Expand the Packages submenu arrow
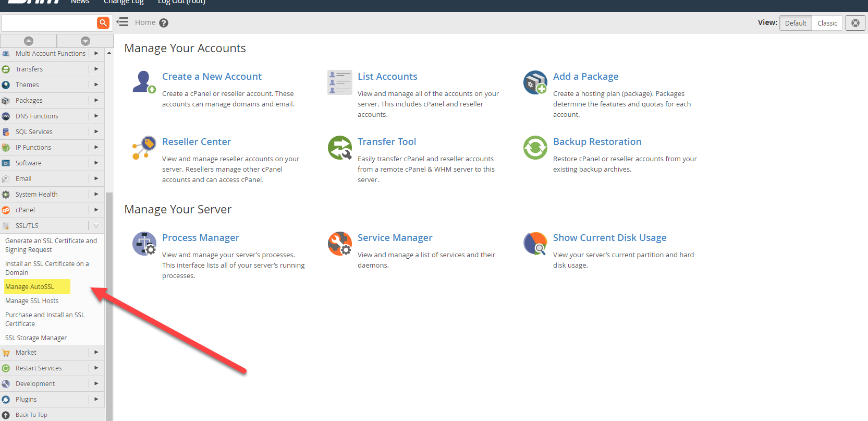868x421 pixels. click(x=96, y=100)
